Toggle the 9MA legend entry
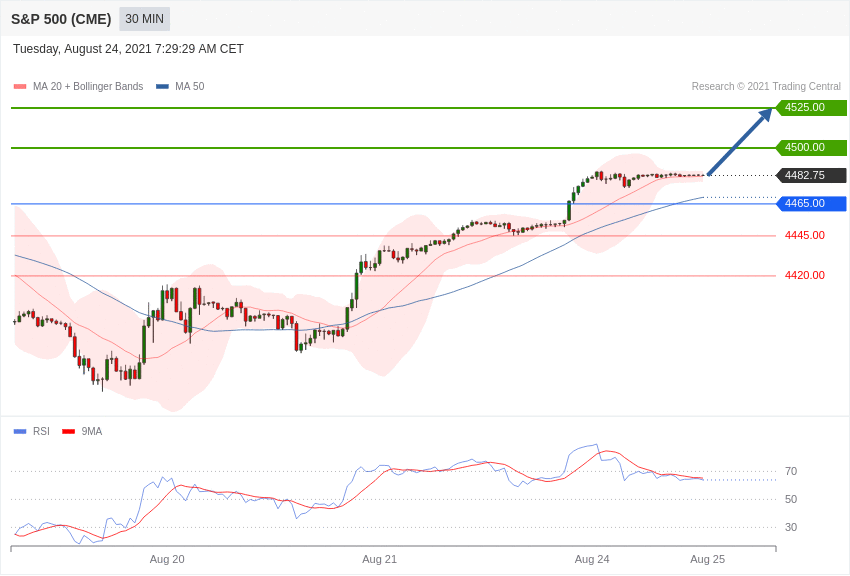Viewport: 850px width, 576px height. coord(92,432)
